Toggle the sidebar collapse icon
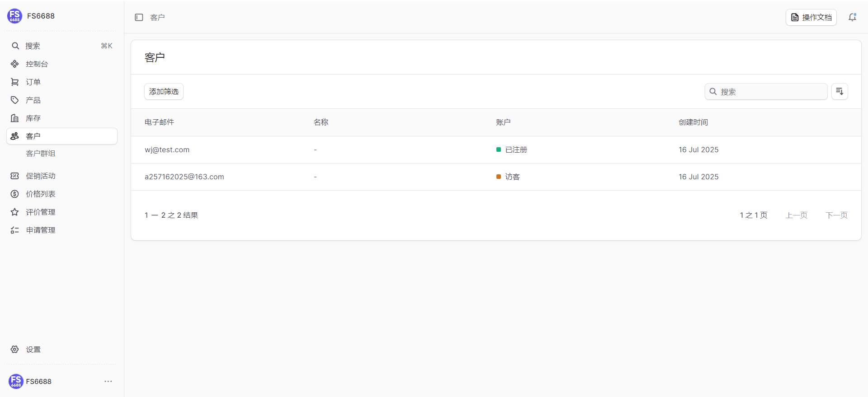This screenshot has height=397, width=868. coord(139,17)
